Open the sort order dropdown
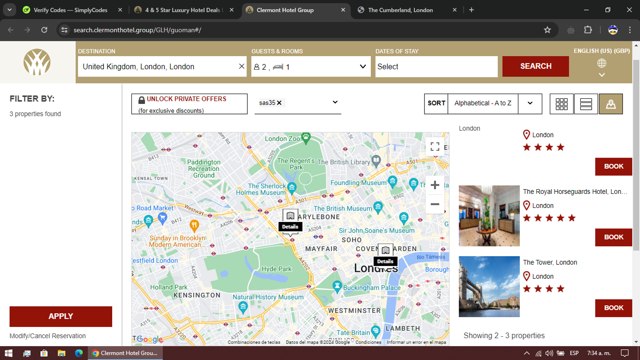This screenshot has height=360, width=640. click(x=530, y=103)
